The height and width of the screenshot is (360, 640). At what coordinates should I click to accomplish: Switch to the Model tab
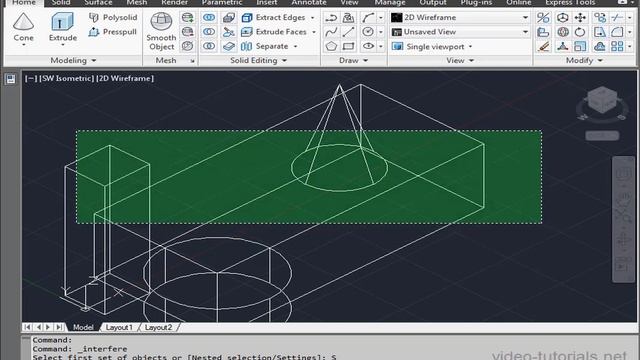pyautogui.click(x=83, y=327)
